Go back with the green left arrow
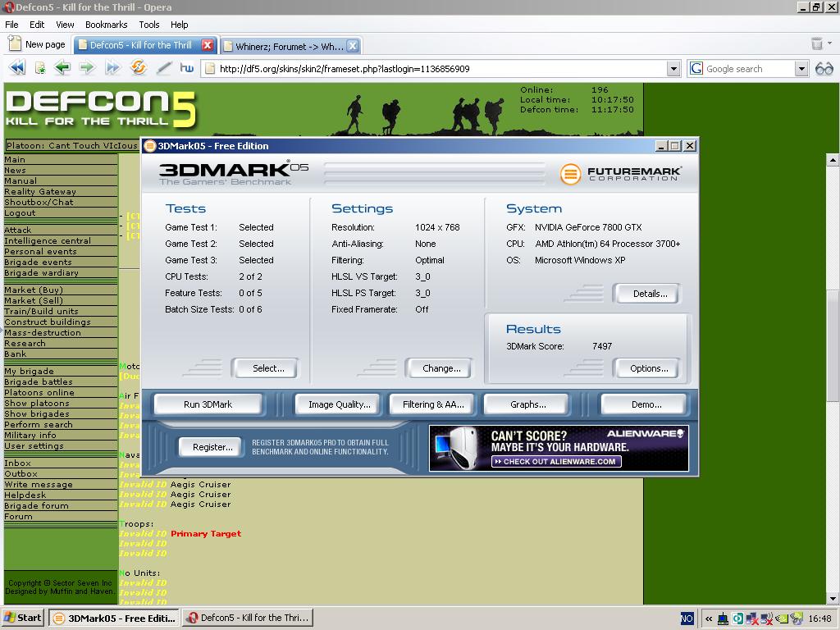This screenshot has height=630, width=840. click(62, 68)
